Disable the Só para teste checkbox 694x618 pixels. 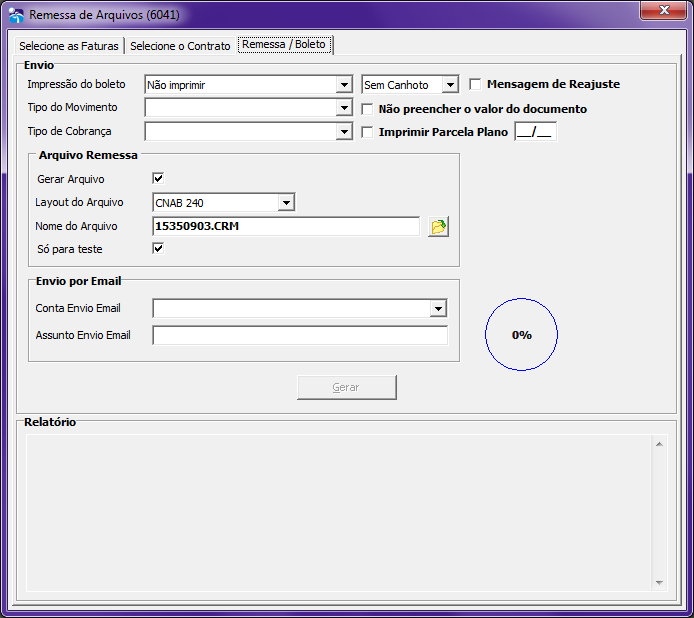pos(158,248)
